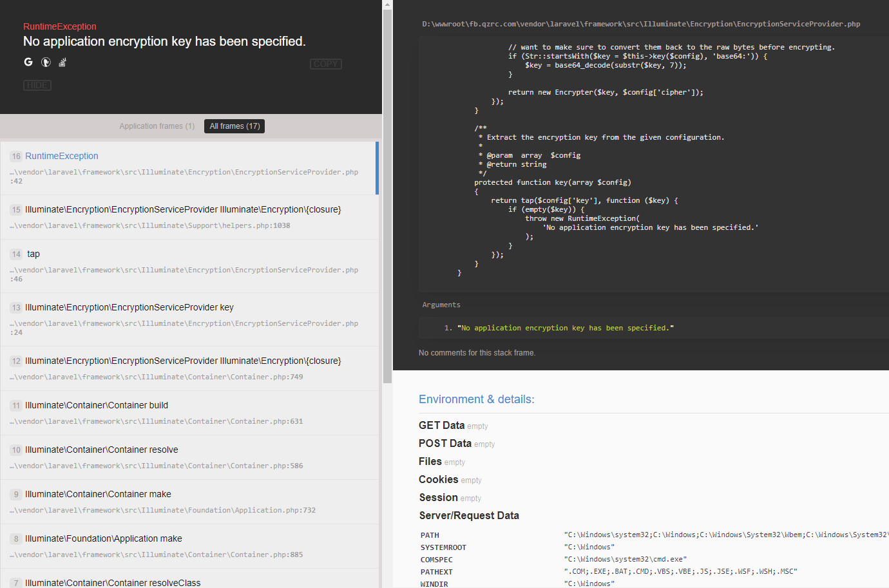Click the 'return new Encrypter' code line
Image resolution: width=889 pixels, height=588 pixels.
coord(606,92)
